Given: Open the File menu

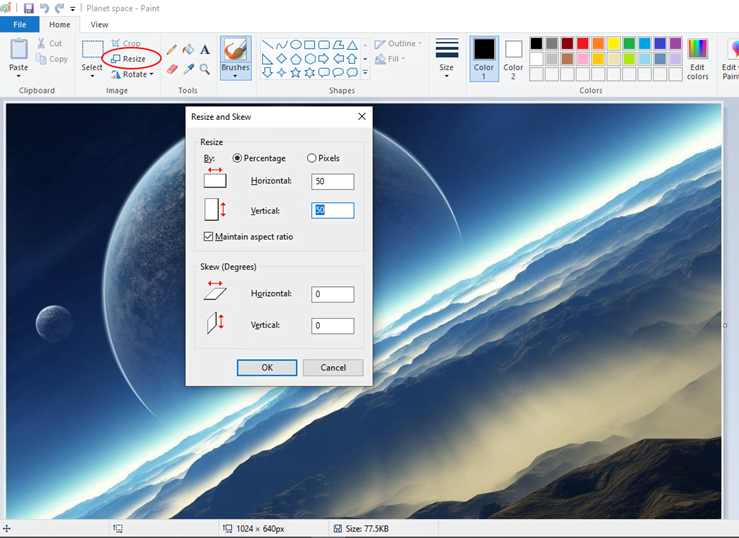Looking at the screenshot, I should coord(19,24).
